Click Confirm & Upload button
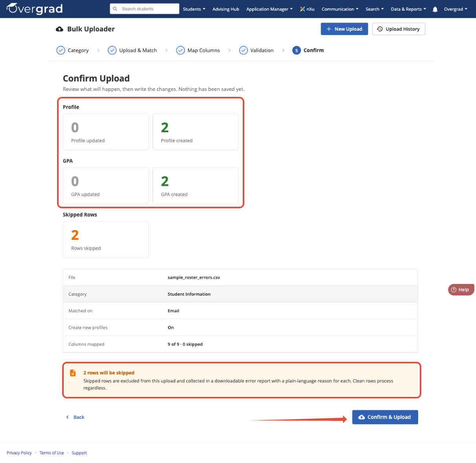The height and width of the screenshot is (463, 476). 385,417
